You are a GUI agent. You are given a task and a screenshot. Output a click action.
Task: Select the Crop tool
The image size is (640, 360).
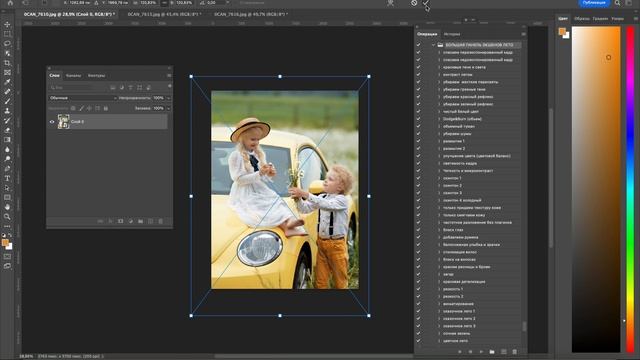coord(7,63)
